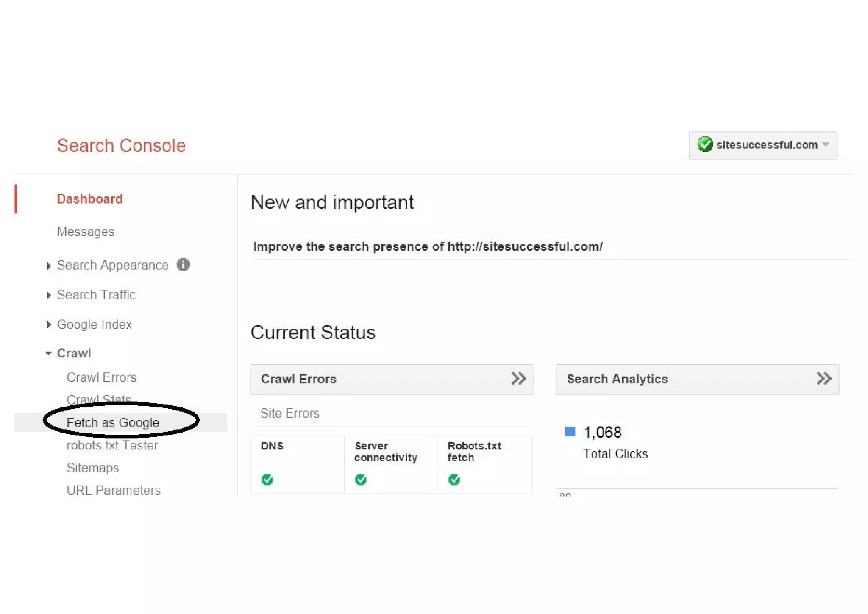Open the sitesuccessful.com property dropdown
This screenshot has width=868, height=614.
(825, 145)
